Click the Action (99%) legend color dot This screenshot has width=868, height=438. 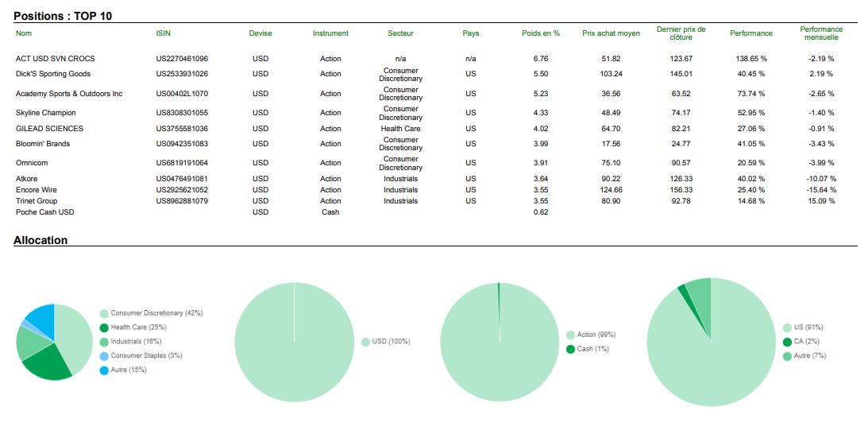[x=571, y=335]
